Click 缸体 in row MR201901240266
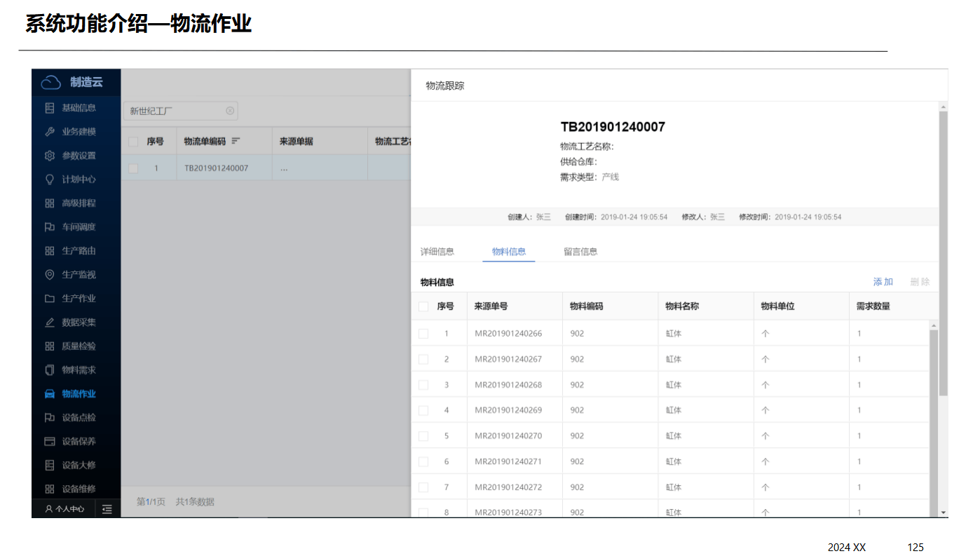The image size is (980, 556). tap(674, 334)
